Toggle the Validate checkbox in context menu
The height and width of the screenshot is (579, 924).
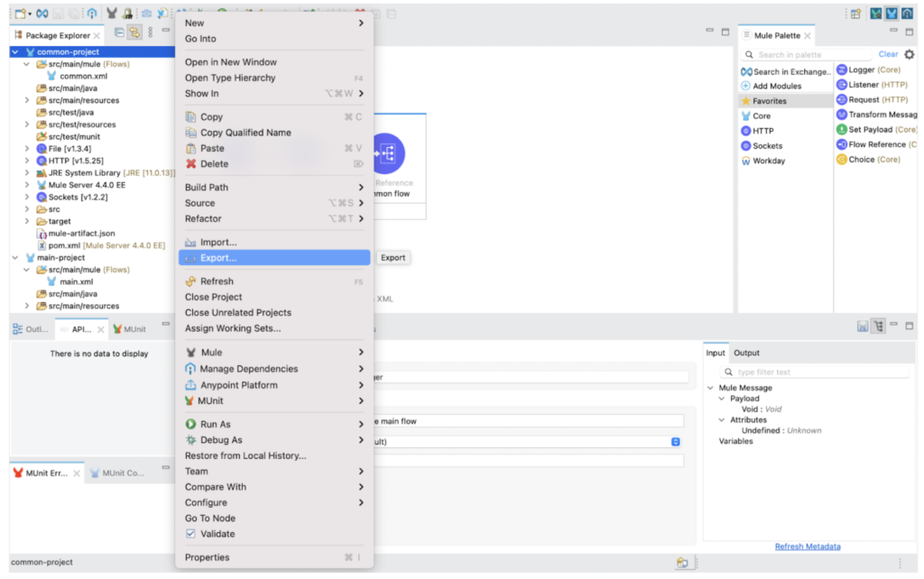click(x=190, y=534)
